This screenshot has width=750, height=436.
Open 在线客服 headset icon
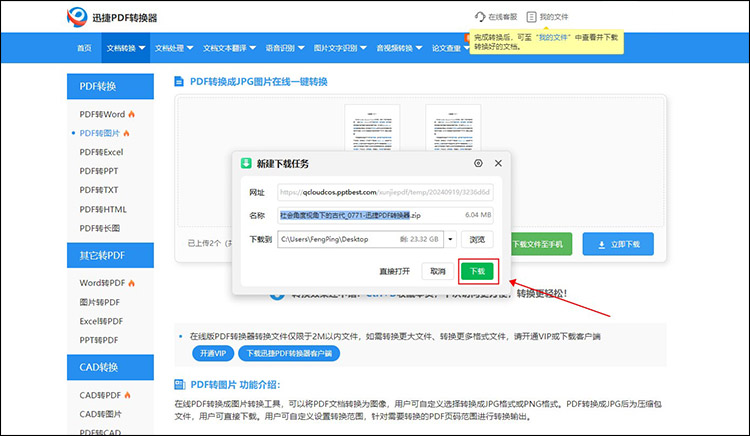pos(480,17)
